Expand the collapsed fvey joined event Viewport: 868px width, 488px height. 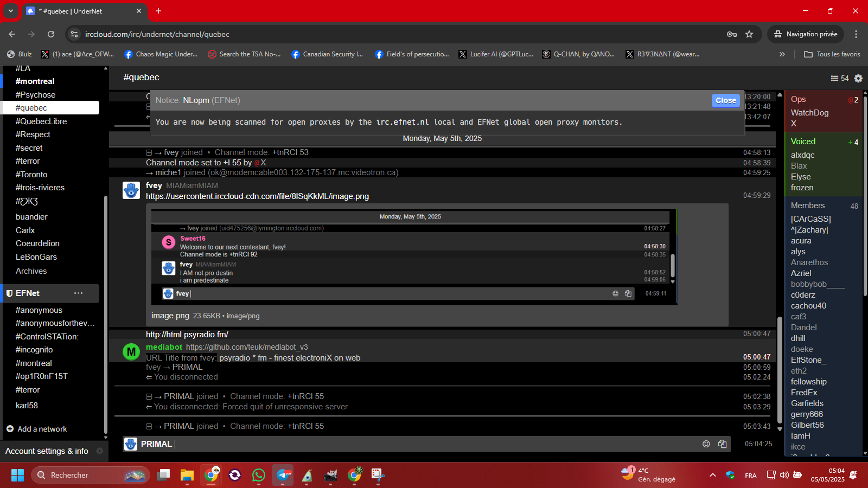pos(149,153)
